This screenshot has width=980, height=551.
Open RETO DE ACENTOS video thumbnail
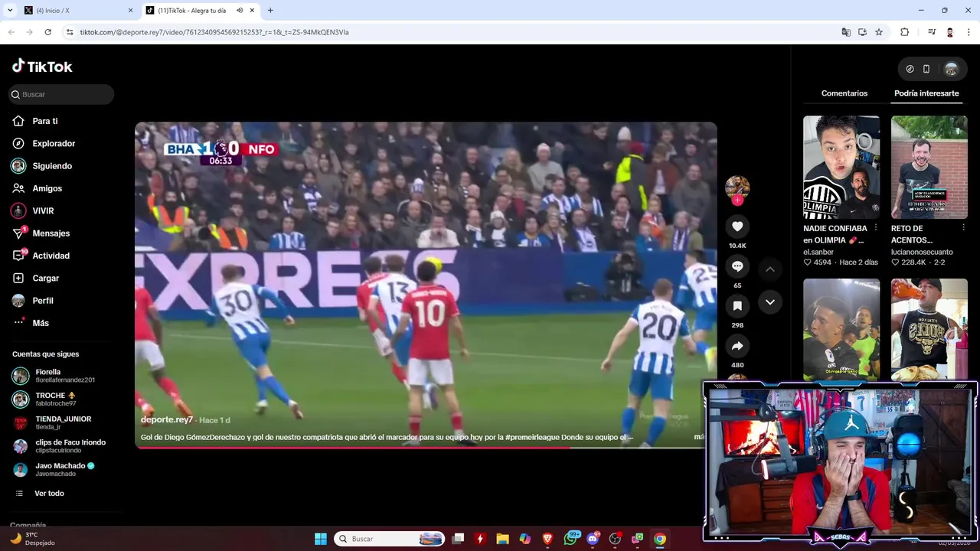(929, 168)
